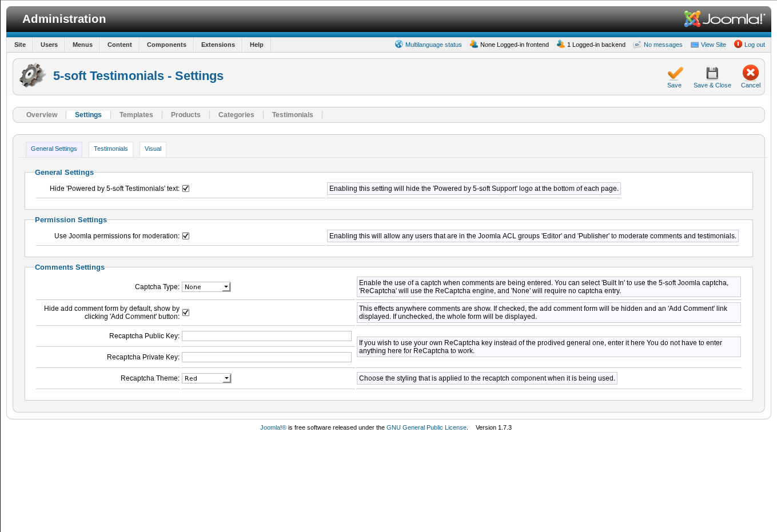777x532 pixels.
Task: Click the Save button label
Action: [674, 85]
